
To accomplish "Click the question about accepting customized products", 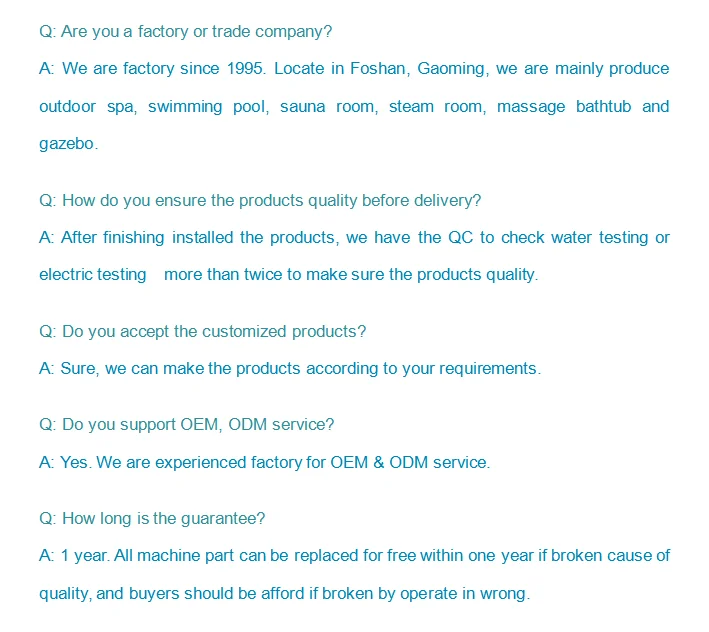I will [203, 332].
